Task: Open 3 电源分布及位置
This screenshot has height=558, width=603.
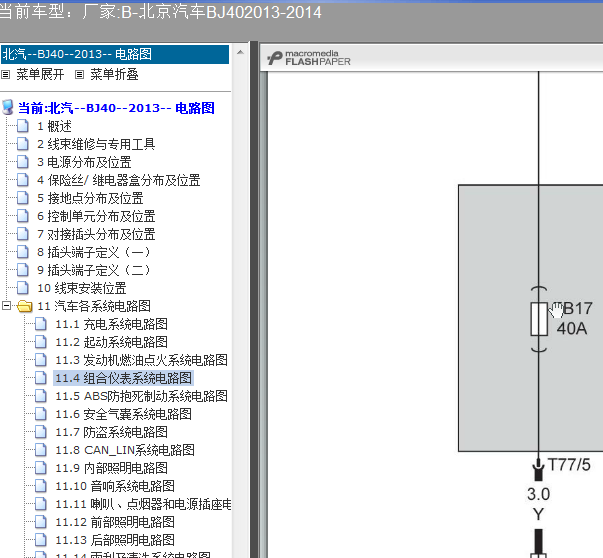Action: click(84, 162)
